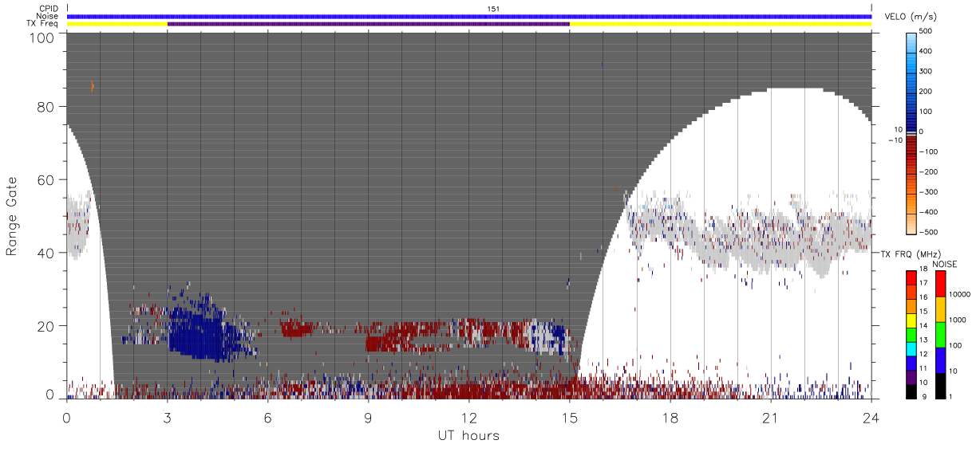Click the 15 tick on UT hours axis

click(569, 417)
